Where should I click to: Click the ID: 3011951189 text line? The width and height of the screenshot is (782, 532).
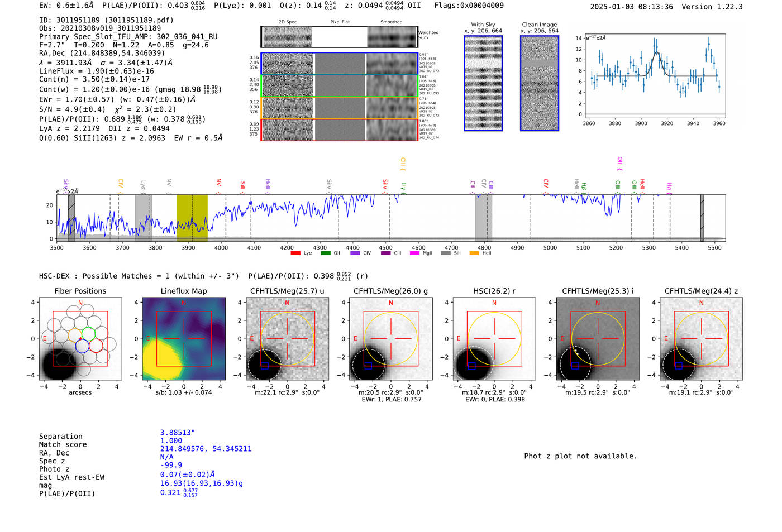106,20
